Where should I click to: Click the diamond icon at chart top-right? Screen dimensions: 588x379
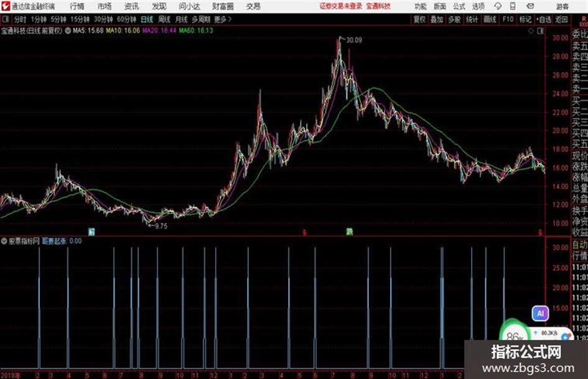pyautogui.click(x=531, y=31)
